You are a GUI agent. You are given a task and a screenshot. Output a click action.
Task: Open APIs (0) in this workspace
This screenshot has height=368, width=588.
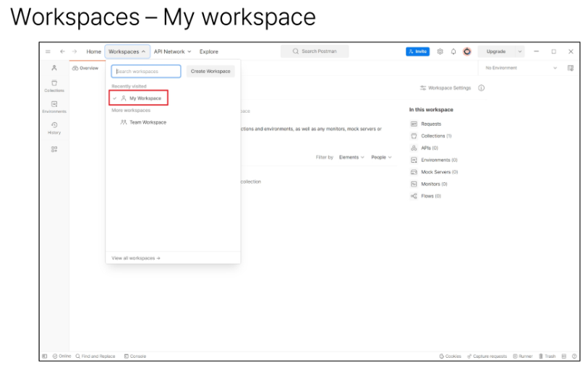pos(425,147)
